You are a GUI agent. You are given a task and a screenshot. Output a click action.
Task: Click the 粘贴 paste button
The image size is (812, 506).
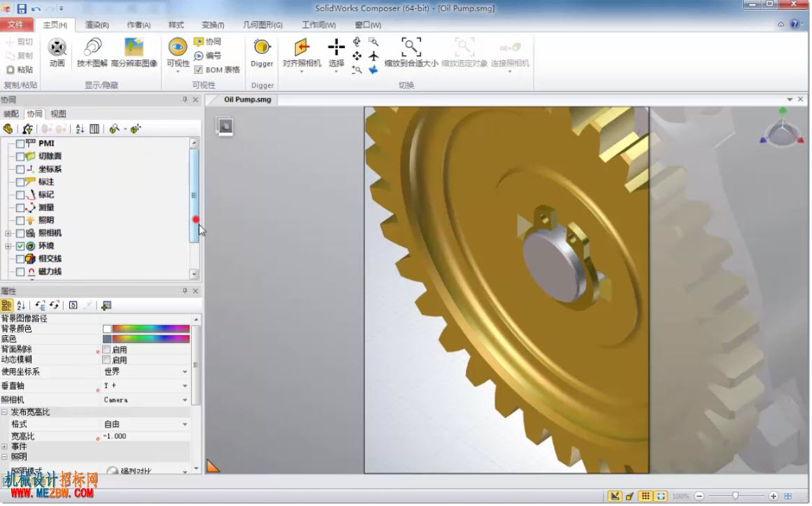(x=20, y=69)
